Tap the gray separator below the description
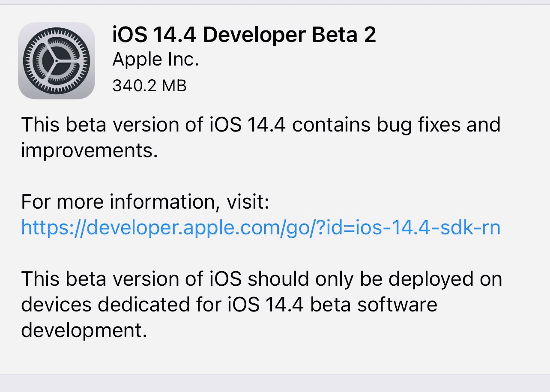The image size is (550, 392). coord(275,383)
